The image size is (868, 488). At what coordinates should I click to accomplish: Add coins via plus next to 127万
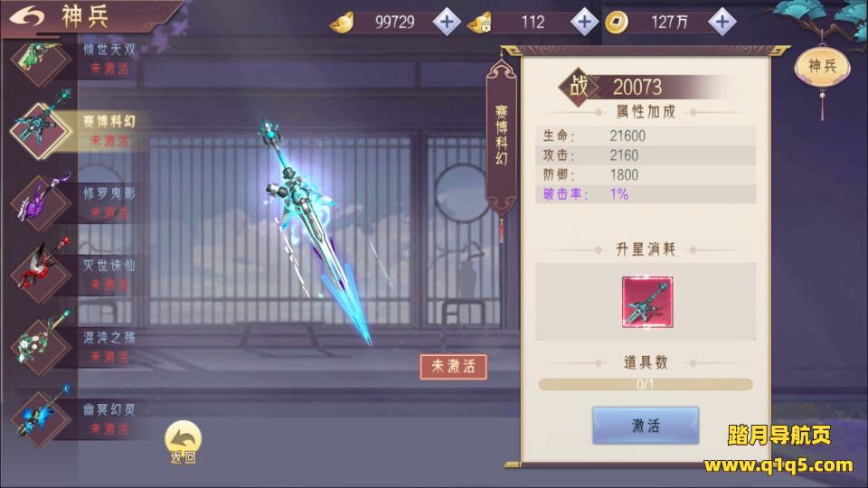pyautogui.click(x=722, y=22)
